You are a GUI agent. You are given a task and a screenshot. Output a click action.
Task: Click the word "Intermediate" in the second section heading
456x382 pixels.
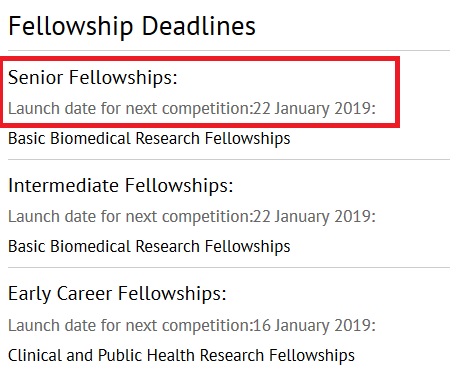coord(63,185)
